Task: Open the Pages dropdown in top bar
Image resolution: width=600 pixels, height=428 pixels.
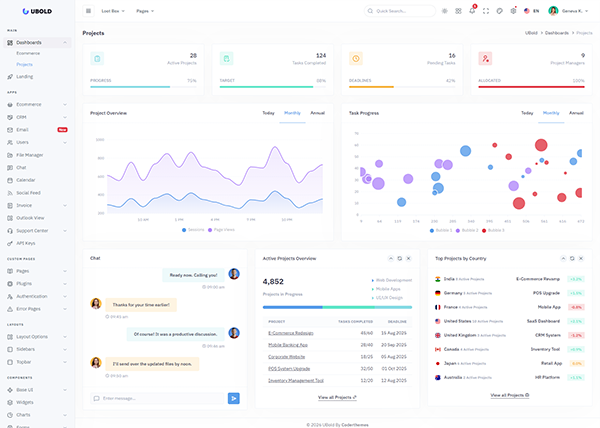Action: [147, 11]
